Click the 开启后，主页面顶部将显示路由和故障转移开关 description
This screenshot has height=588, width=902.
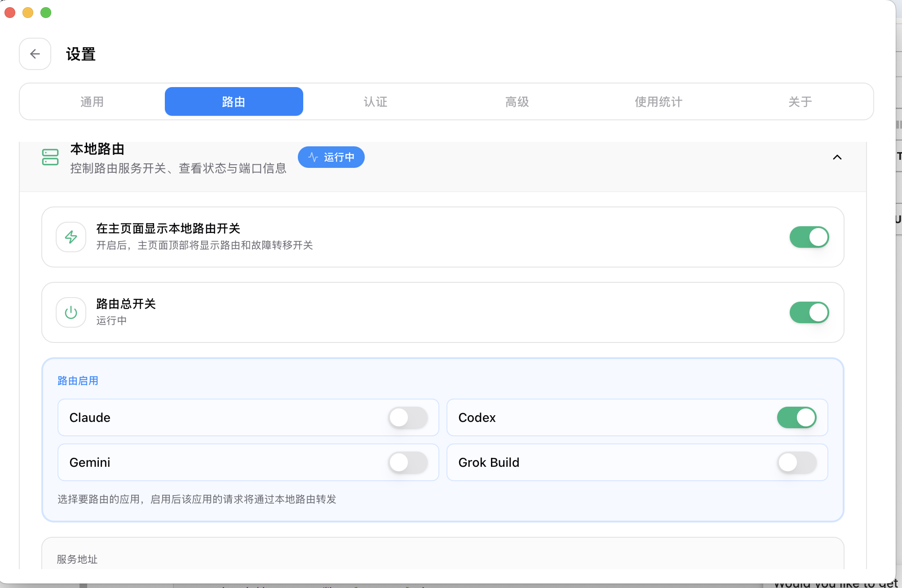pyautogui.click(x=204, y=245)
